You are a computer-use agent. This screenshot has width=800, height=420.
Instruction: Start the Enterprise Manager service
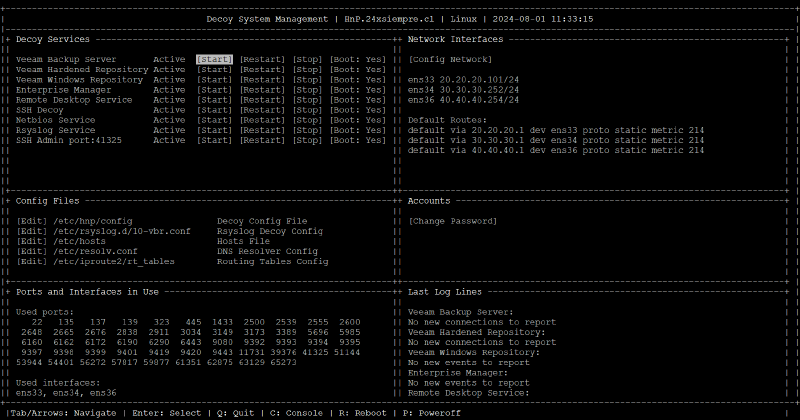click(x=214, y=90)
